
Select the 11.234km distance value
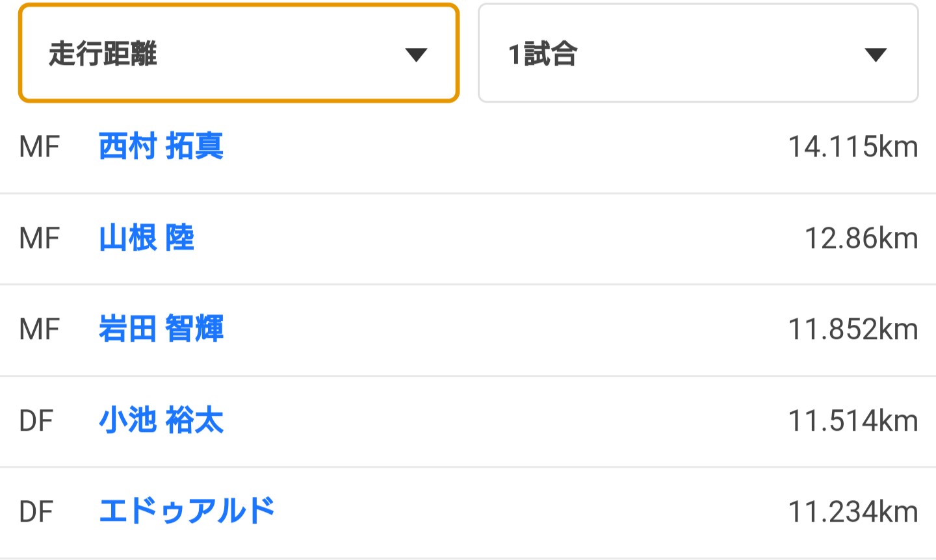[x=852, y=512]
